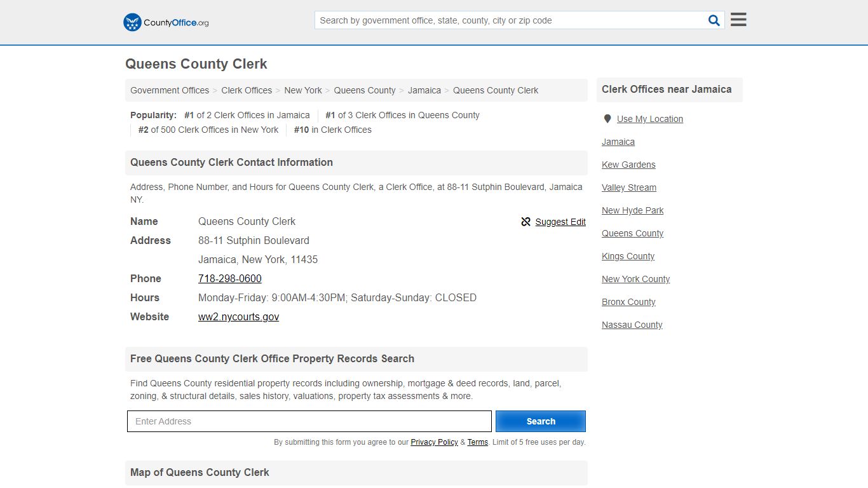Screen dimensions: 868x488
Task: Click '#2 of 500 Clerk Offices in New York'
Action: [208, 130]
